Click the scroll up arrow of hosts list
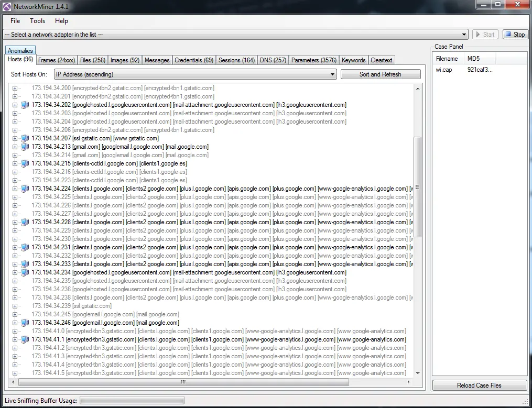Screen dimensions: 532x408 pos(418,89)
